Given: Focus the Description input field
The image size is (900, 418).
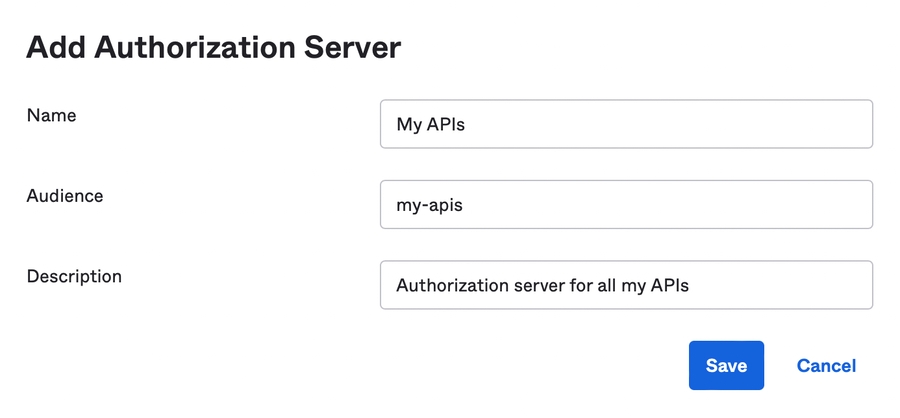Looking at the screenshot, I should point(626,285).
